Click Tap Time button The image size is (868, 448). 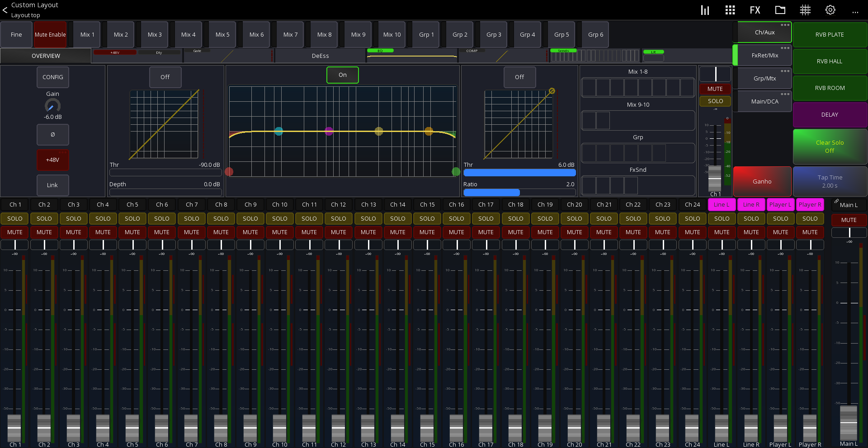pos(830,181)
